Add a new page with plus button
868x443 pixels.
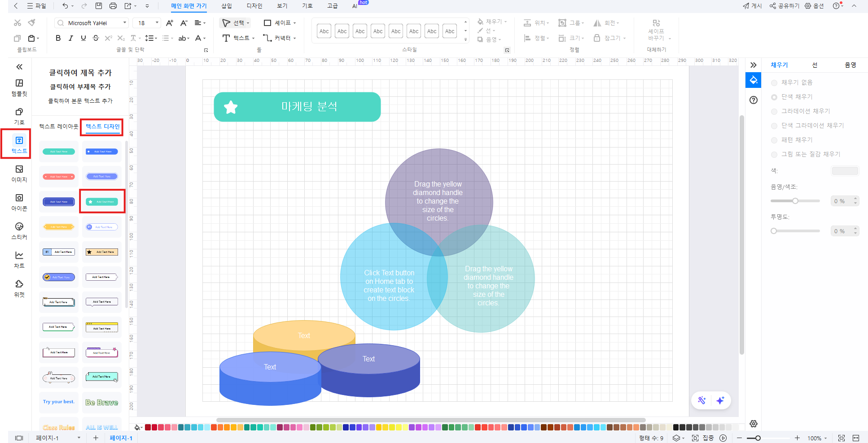coord(96,438)
